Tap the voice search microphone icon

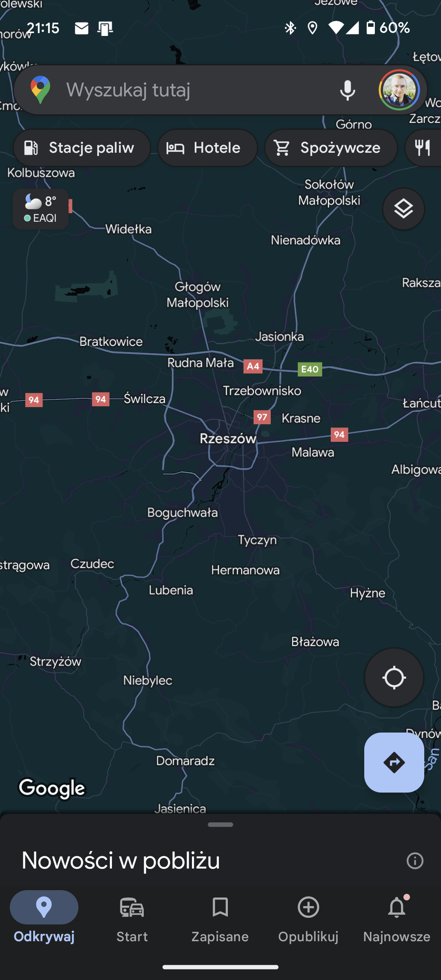pos(347,90)
